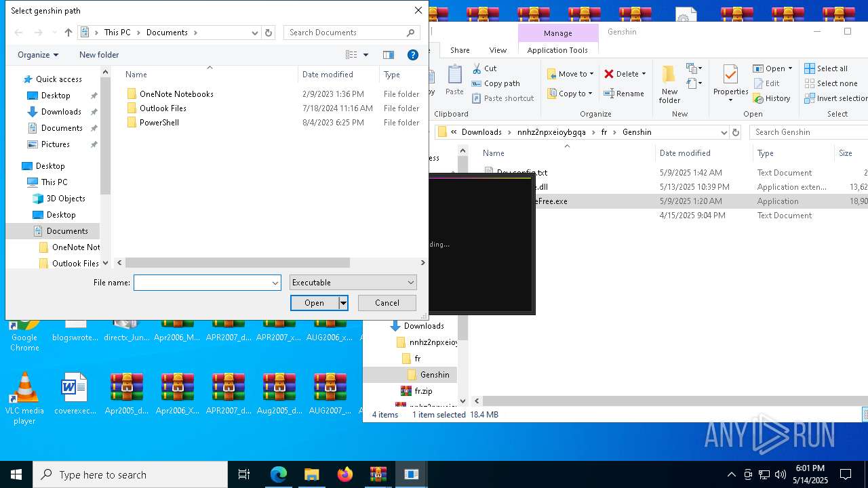Screen dimensions: 868x488
Task: Show hidden system tray icons
Action: click(x=731, y=474)
